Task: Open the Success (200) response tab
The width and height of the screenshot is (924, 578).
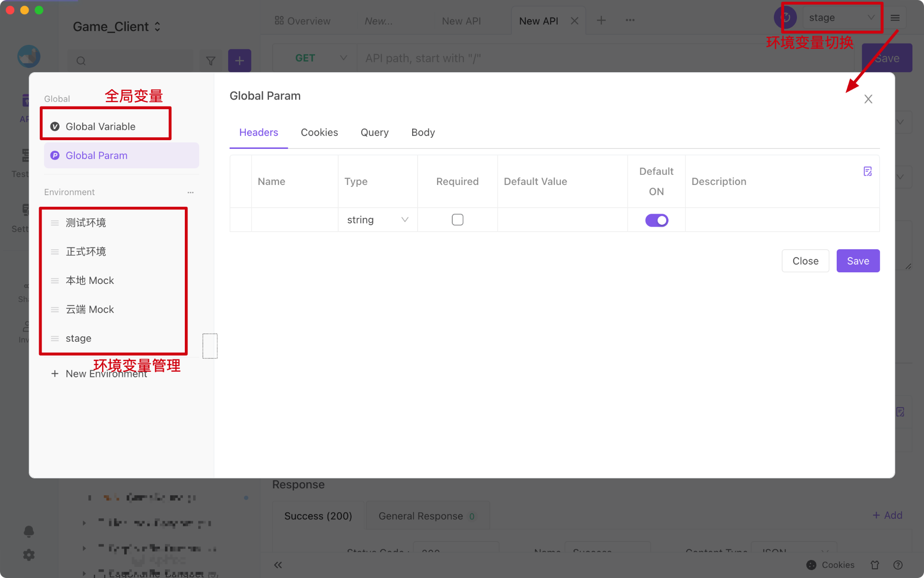Action: pyautogui.click(x=318, y=516)
